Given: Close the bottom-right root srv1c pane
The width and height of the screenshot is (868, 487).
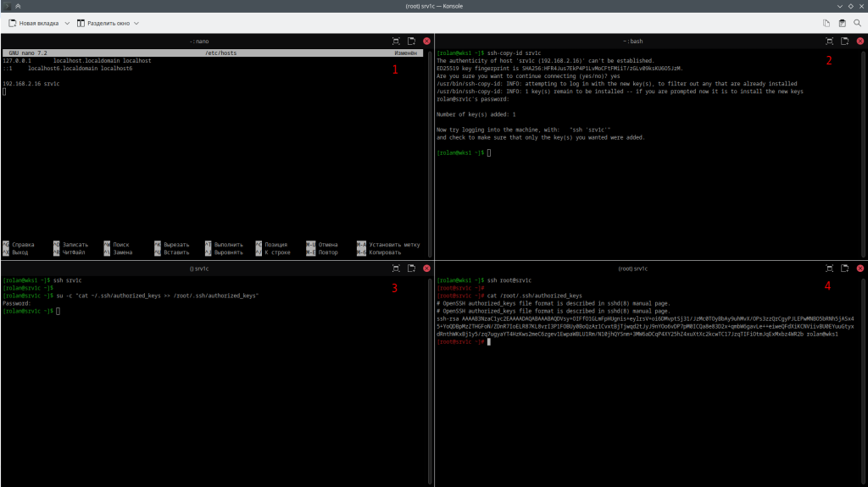Looking at the screenshot, I should [860, 268].
